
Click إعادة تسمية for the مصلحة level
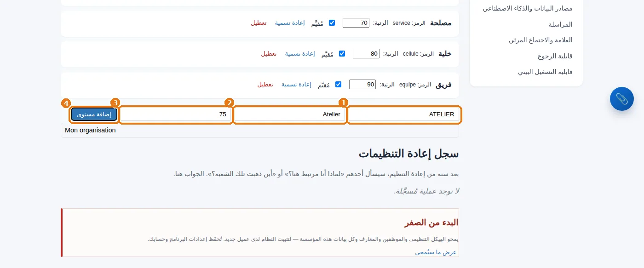tap(290, 23)
